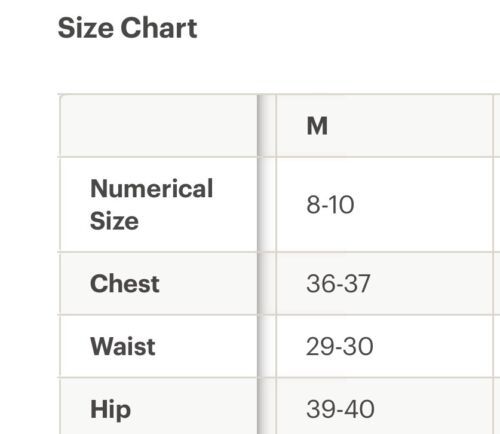Select the 39-40 hip measurement
The height and width of the screenshot is (434, 500).
(340, 409)
